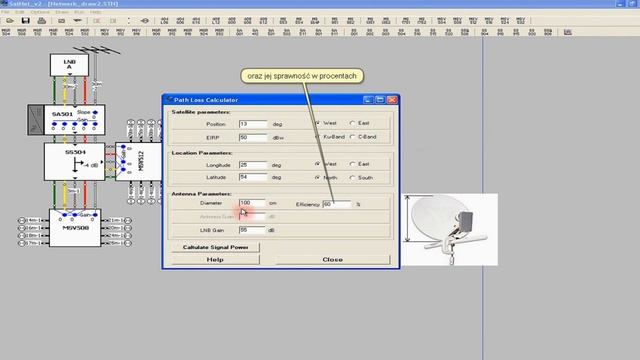Click the Efficiency percent input field

[337, 204]
